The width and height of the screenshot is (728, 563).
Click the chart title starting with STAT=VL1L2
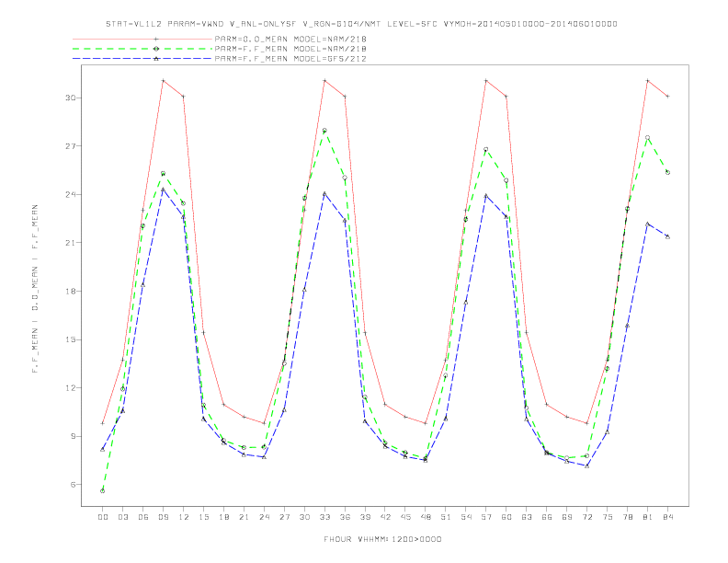click(361, 24)
